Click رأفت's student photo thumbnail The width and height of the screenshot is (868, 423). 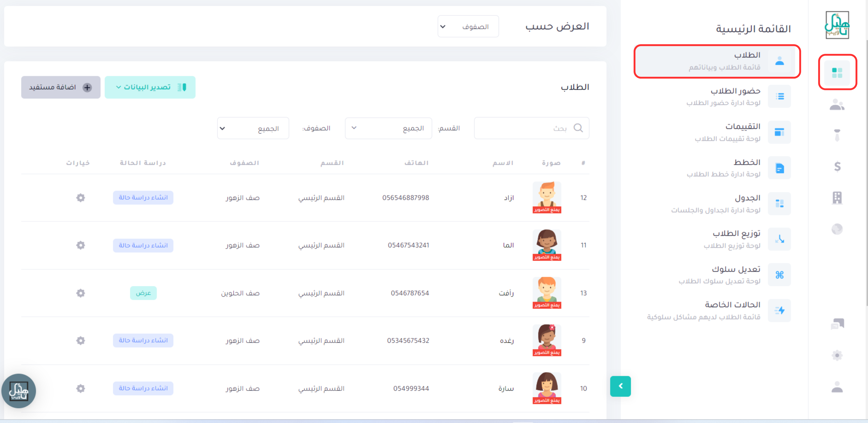(547, 293)
